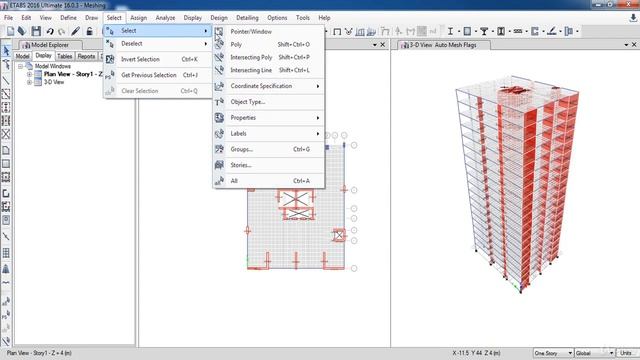The image size is (640, 360).
Task: Open the Deselect submenu
Action: (158, 44)
